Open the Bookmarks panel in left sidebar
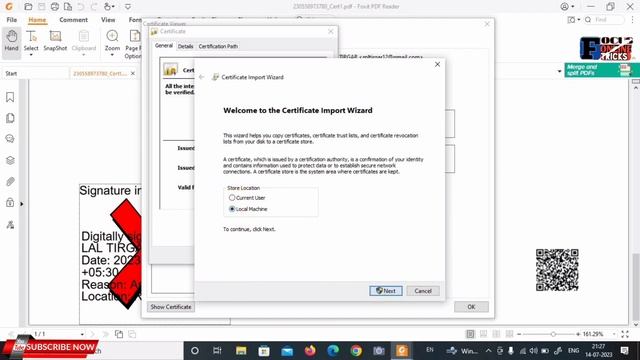Viewport: 640px width, 360px height. [x=10, y=97]
